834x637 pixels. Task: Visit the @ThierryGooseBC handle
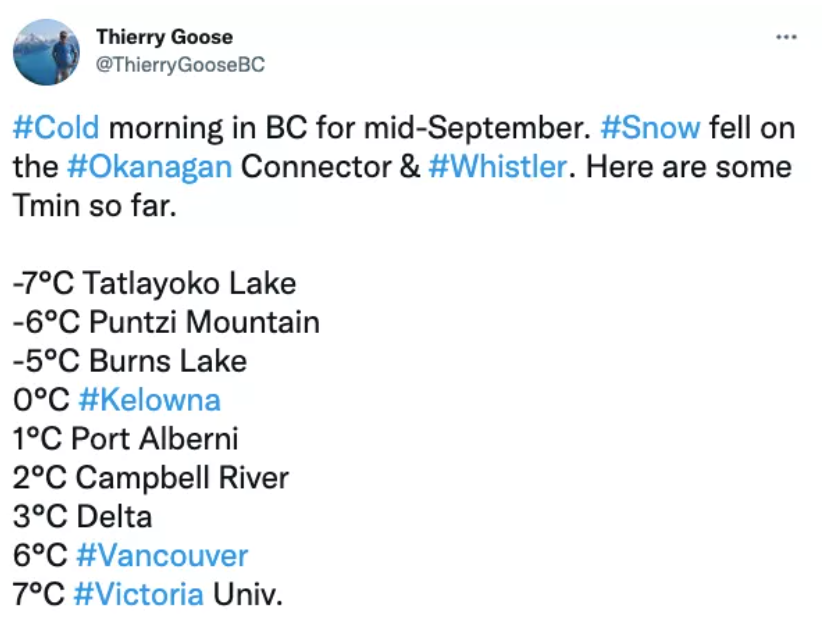180,64
